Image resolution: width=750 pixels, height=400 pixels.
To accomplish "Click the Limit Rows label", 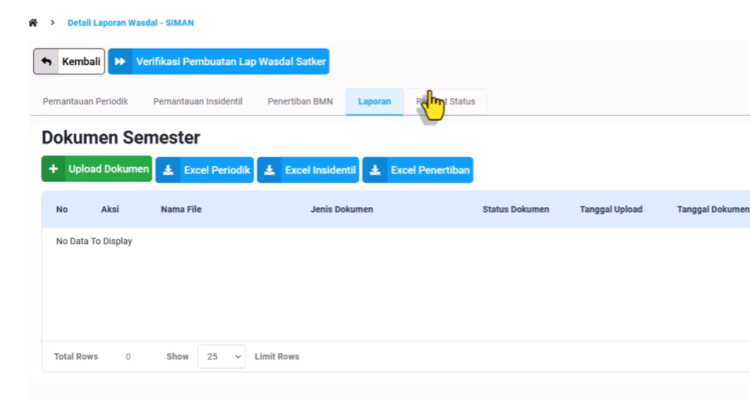I will coord(277,356).
